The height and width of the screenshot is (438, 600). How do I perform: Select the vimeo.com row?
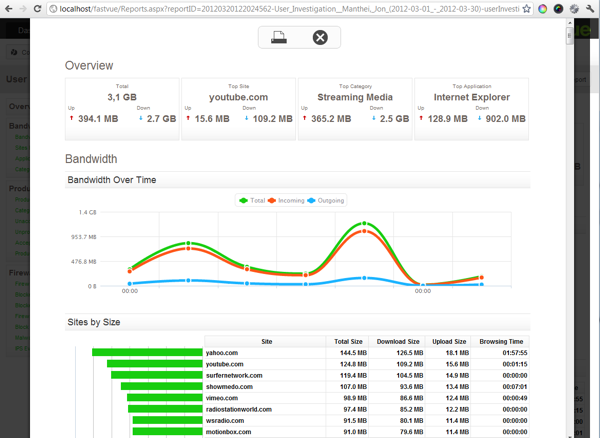point(367,398)
